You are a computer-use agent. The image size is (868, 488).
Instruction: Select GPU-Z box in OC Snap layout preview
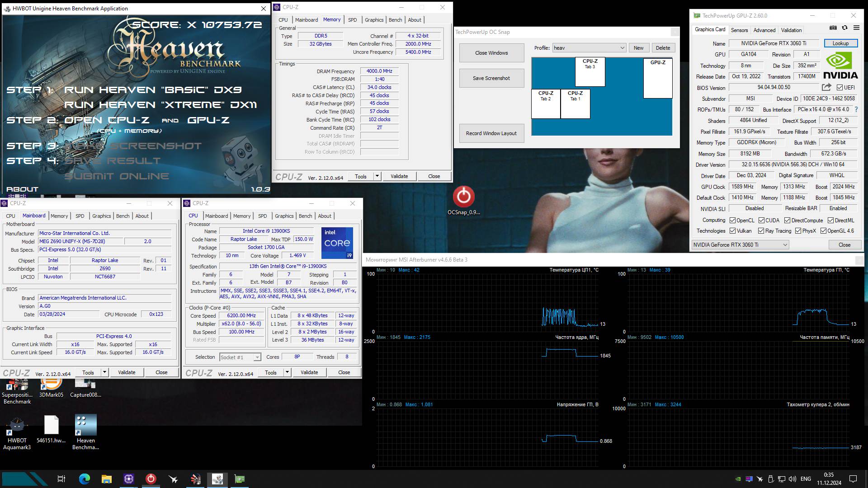[x=658, y=78]
